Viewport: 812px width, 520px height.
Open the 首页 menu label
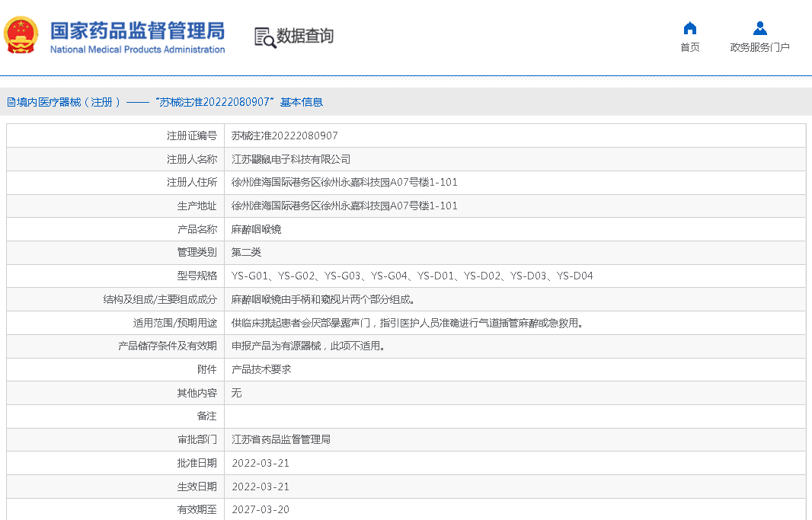pos(689,47)
